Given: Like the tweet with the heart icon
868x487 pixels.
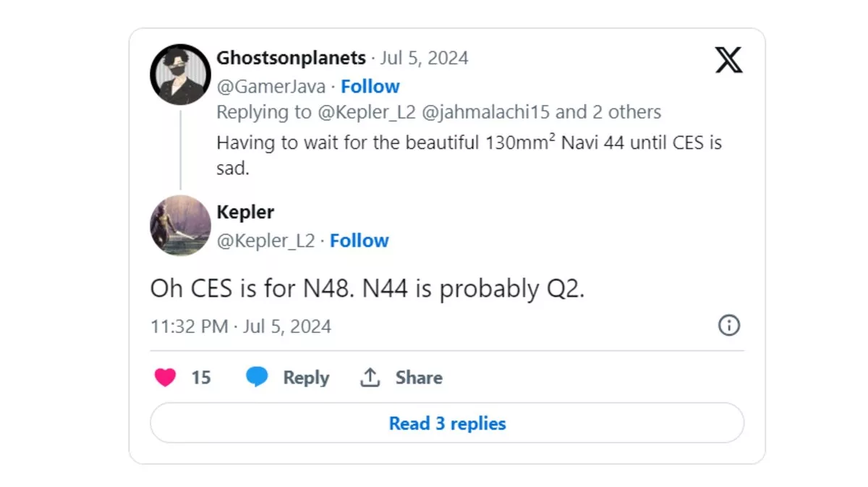Looking at the screenshot, I should pyautogui.click(x=166, y=377).
